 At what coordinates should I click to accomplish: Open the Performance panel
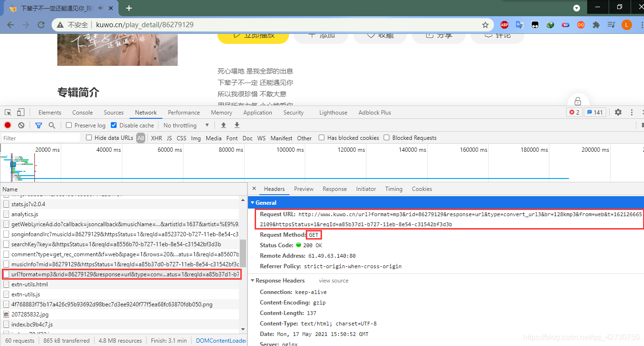[184, 113]
